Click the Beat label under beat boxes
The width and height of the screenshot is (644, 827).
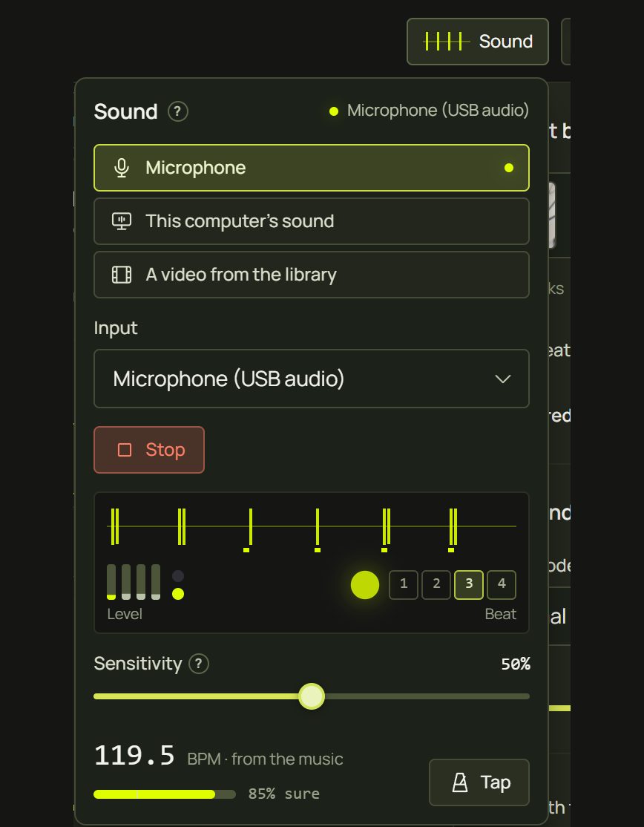[500, 615]
